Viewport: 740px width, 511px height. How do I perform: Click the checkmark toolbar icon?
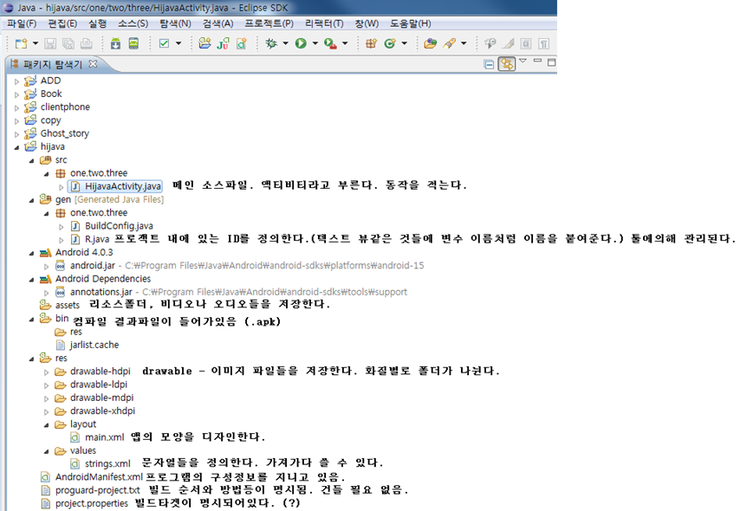pos(164,44)
